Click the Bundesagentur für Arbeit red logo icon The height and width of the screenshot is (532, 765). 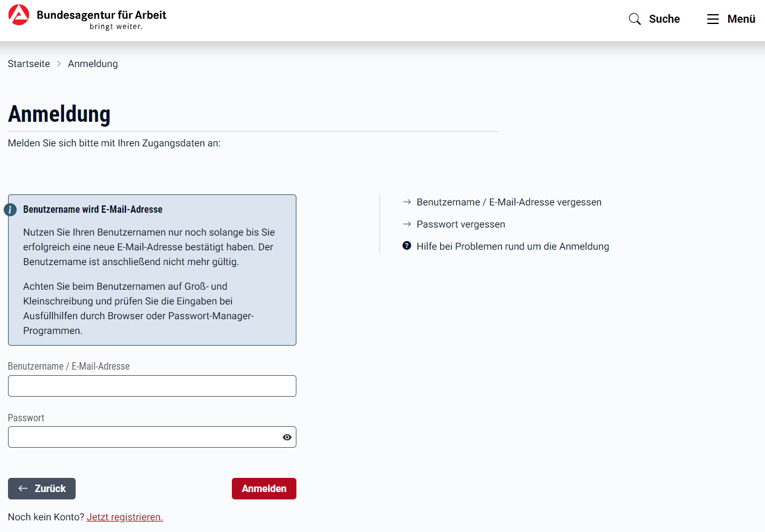19,15
